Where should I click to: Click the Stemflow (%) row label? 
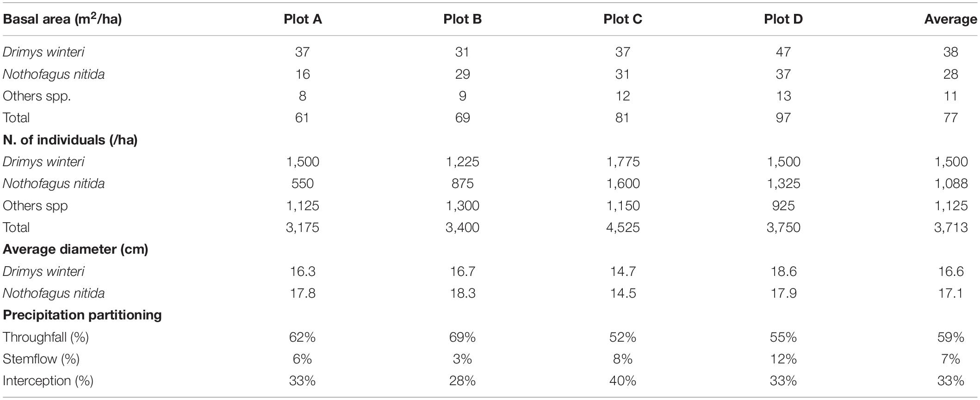[x=41, y=359]
